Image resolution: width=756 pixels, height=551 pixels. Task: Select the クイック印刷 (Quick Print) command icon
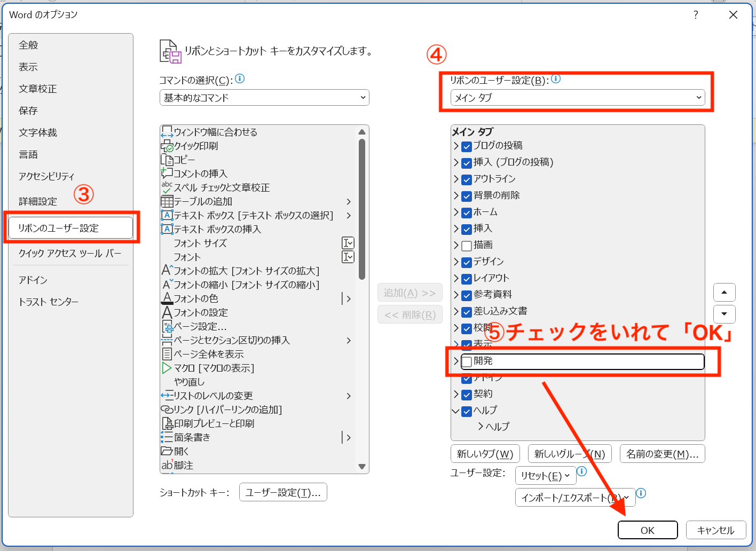tap(166, 146)
